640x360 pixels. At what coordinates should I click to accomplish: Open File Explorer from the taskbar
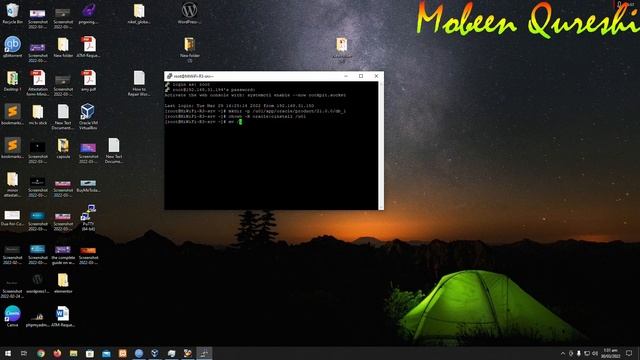[x=73, y=353]
